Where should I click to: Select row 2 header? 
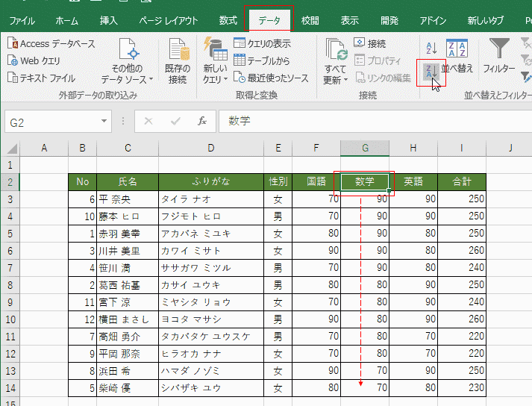(x=10, y=182)
